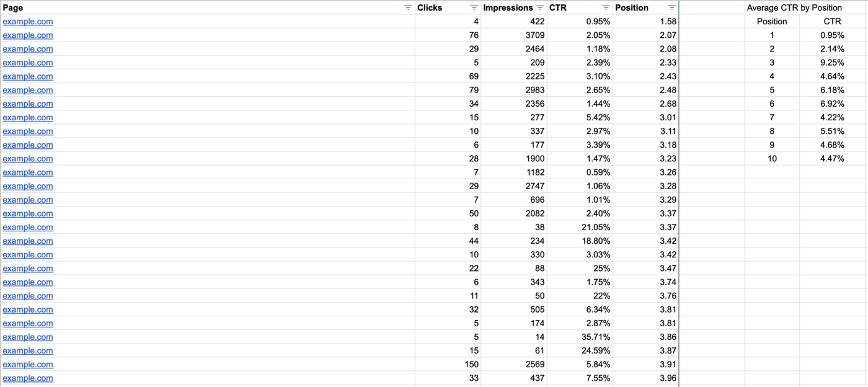The image size is (868, 387).
Task: Select the 9.25% CTR cell in summary table
Action: [832, 63]
